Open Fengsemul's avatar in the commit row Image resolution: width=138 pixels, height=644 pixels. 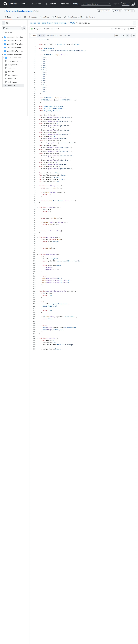[x=32, y=29]
